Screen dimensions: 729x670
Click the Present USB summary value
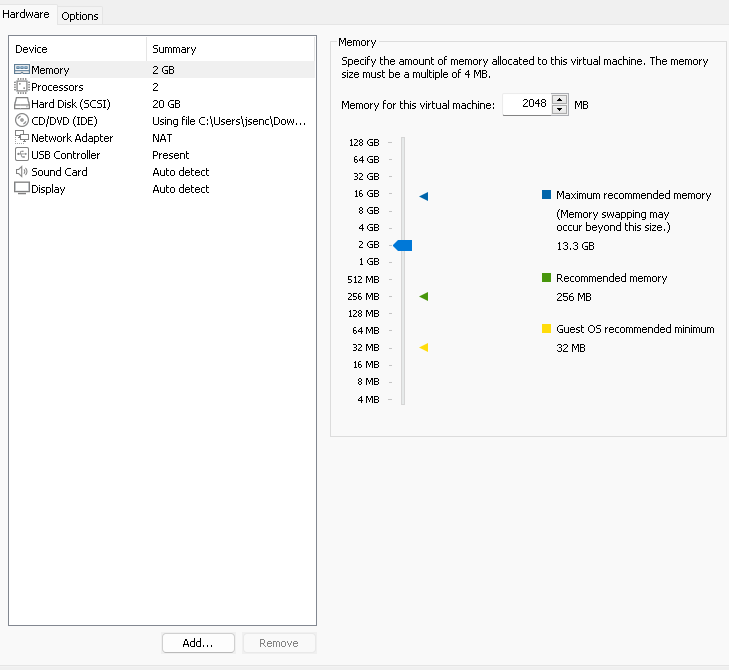(x=171, y=155)
